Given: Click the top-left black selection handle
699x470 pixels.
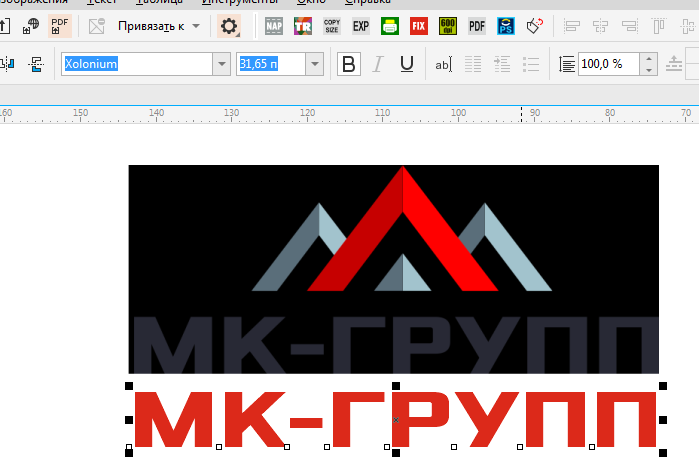Looking at the screenshot, I should (x=129, y=386).
